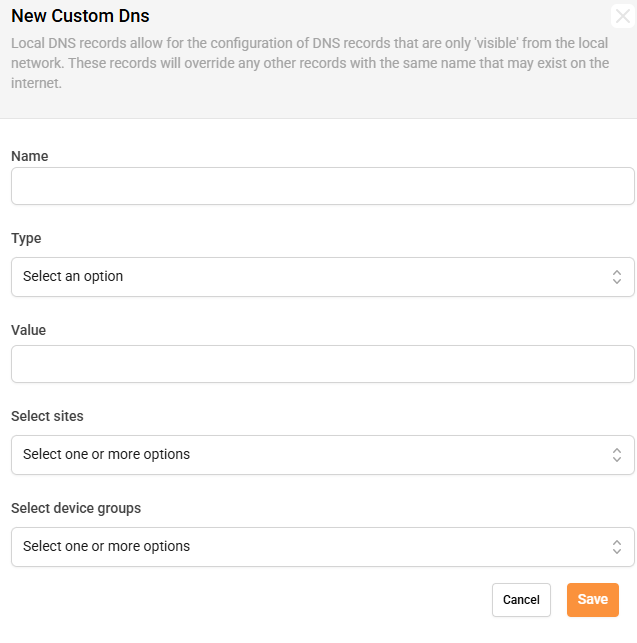This screenshot has height=643, width=637.
Task: Save the new custom DNS record
Action: tap(592, 600)
